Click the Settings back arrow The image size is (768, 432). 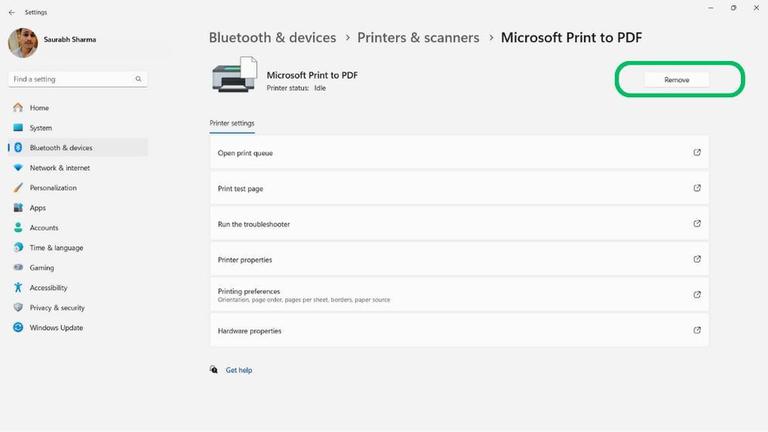11,12
